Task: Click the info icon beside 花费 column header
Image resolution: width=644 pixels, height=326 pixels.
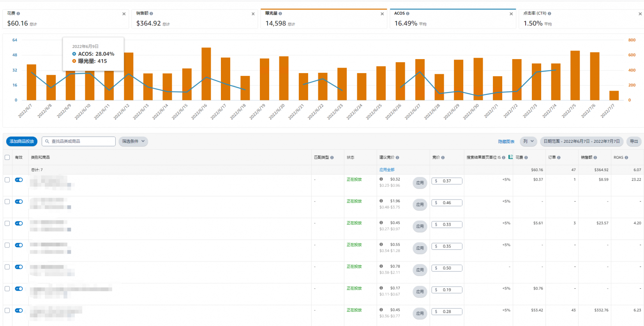Action: point(526,158)
